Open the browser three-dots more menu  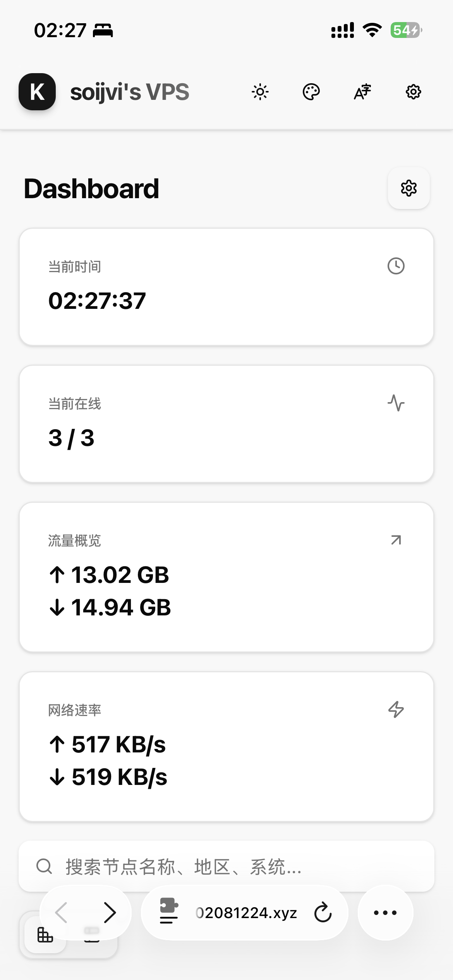(385, 913)
